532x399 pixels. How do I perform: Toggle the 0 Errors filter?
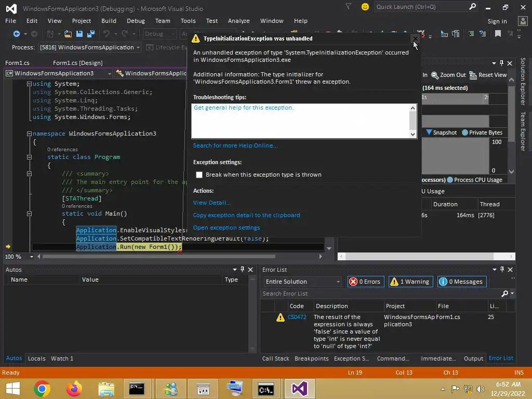365,282
